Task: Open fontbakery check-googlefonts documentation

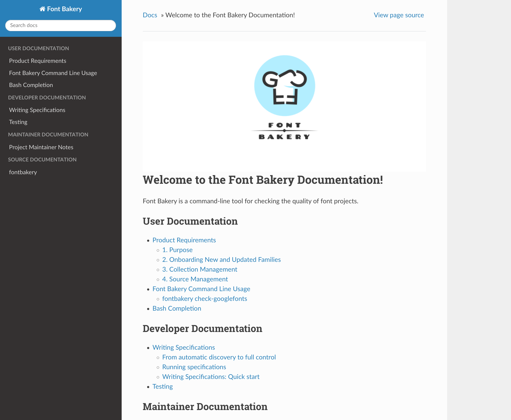Action: (205, 299)
